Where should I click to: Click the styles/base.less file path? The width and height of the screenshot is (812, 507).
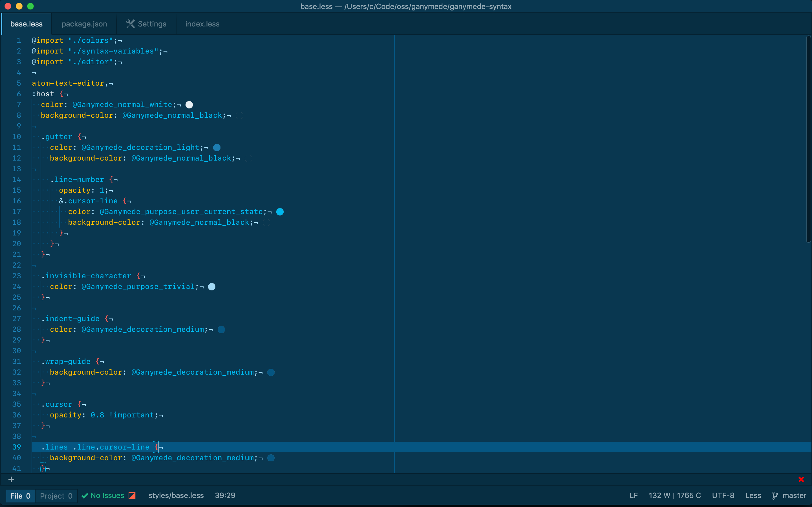pos(176,496)
